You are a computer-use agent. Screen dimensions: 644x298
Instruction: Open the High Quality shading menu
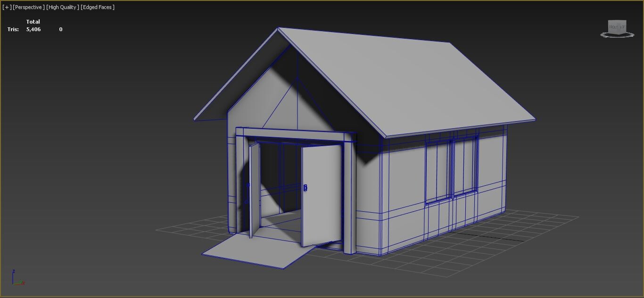pyautogui.click(x=63, y=7)
